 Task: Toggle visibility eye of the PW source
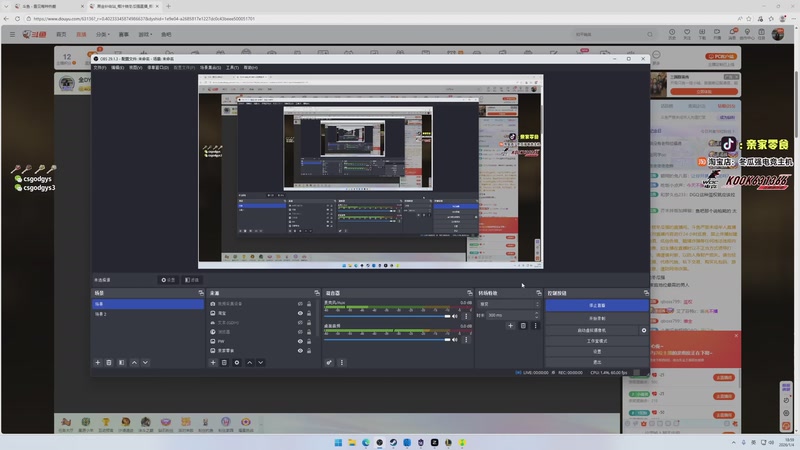coord(300,341)
